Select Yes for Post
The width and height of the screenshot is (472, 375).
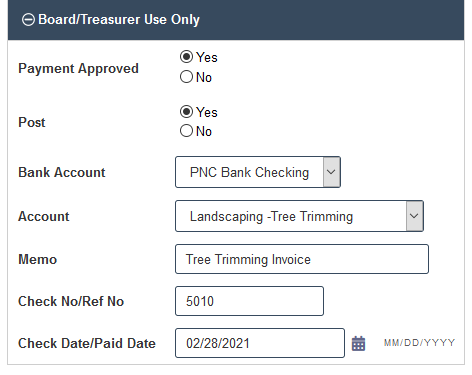tap(186, 112)
